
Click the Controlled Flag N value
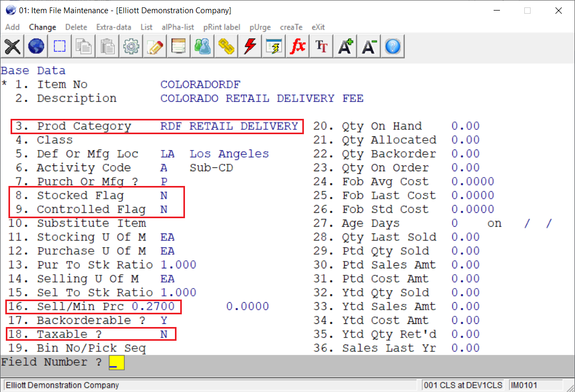[x=164, y=210]
